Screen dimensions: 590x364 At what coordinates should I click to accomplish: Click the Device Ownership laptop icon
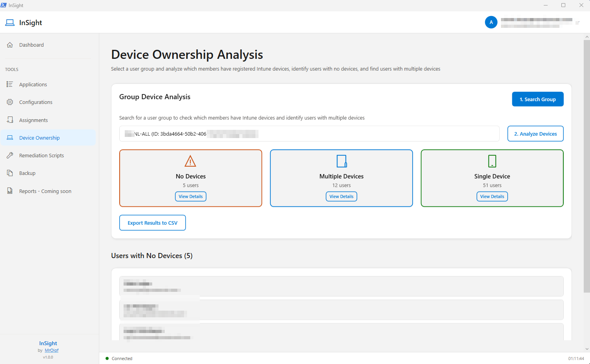point(10,138)
